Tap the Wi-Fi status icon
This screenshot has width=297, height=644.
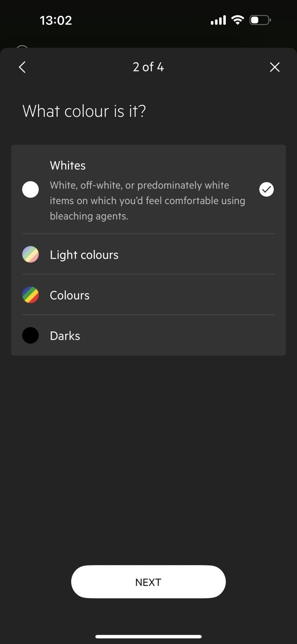click(x=238, y=20)
